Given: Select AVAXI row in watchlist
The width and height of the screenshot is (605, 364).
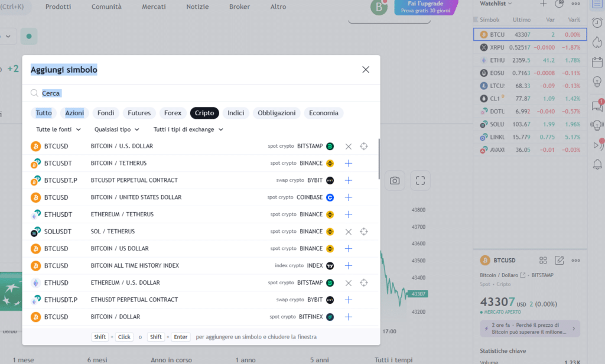Looking at the screenshot, I should point(530,149).
